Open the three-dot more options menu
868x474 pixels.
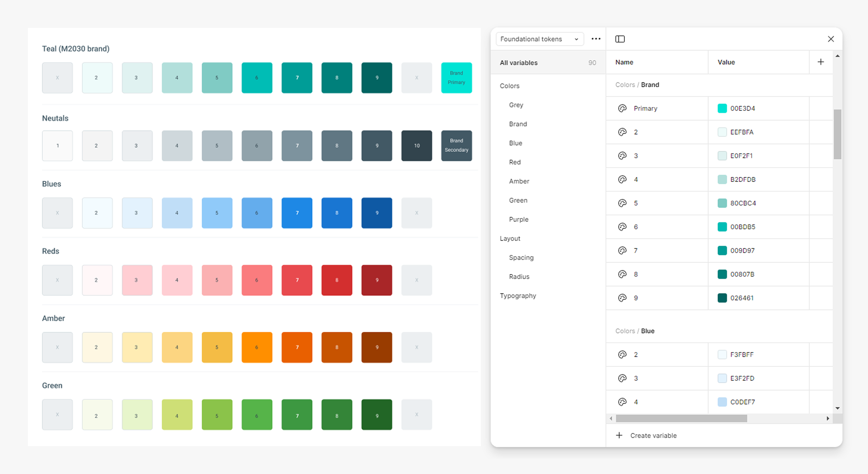tap(596, 39)
